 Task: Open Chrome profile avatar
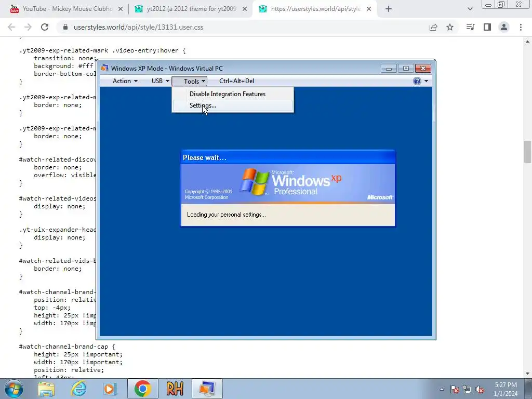(504, 27)
